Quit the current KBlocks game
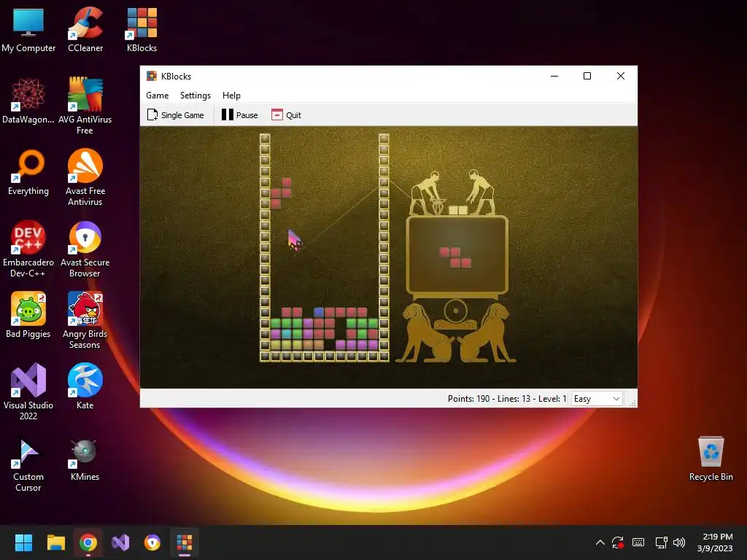 pyautogui.click(x=286, y=114)
